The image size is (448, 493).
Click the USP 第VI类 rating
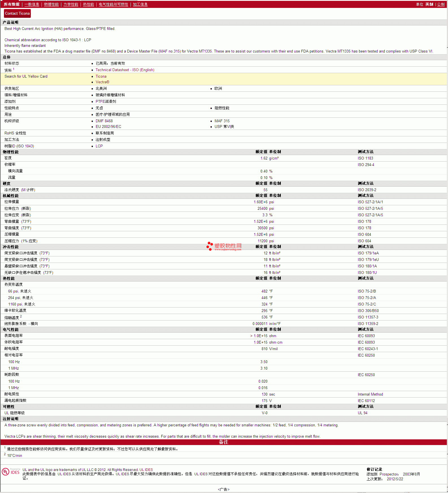point(224,126)
